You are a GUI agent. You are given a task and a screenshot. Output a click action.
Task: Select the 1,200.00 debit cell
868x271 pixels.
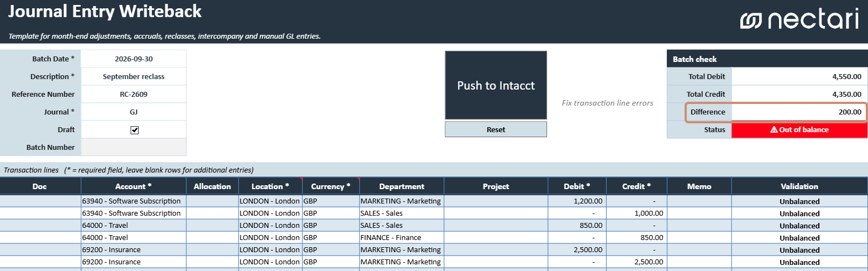tap(577, 201)
